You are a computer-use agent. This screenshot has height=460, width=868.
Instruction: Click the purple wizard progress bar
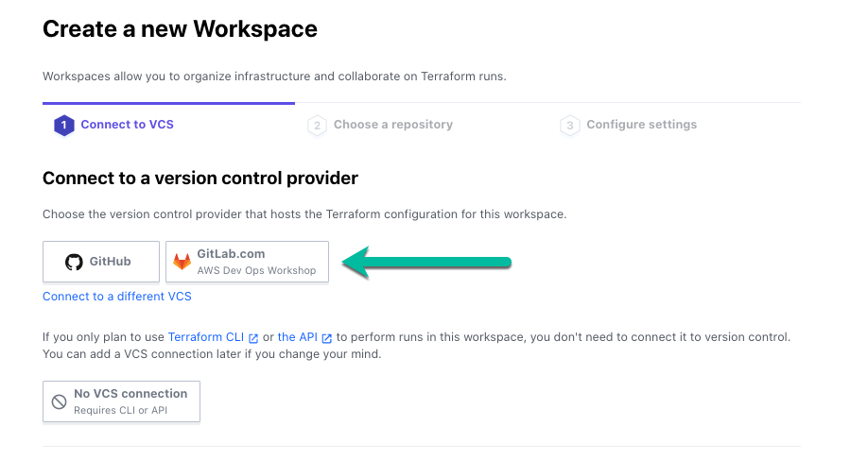pyautogui.click(x=169, y=103)
